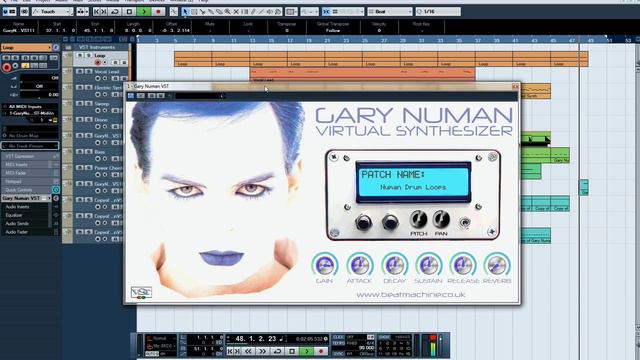
Task: Click the PITCH knob on synth panel
Action: (x=418, y=220)
